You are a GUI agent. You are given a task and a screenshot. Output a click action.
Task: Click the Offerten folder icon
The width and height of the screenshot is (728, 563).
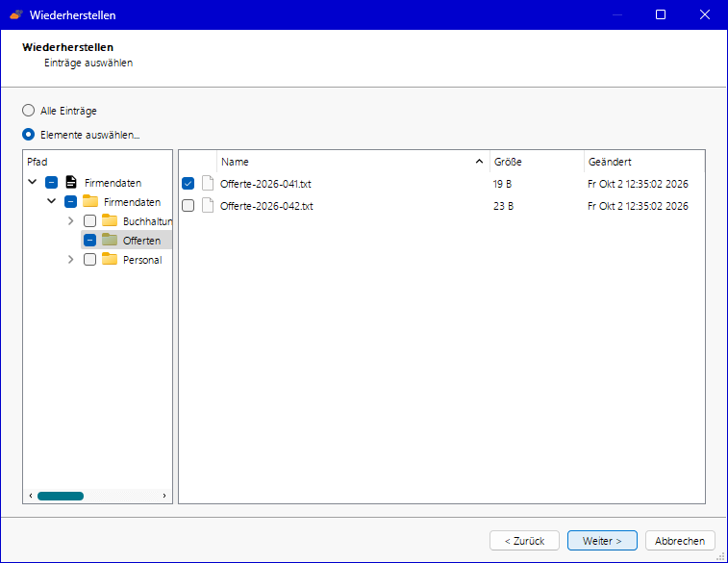pos(110,240)
